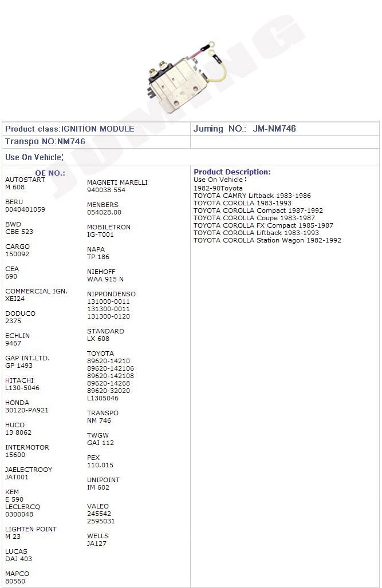Click the Transpo NO:NM746 text

pyautogui.click(x=45, y=141)
